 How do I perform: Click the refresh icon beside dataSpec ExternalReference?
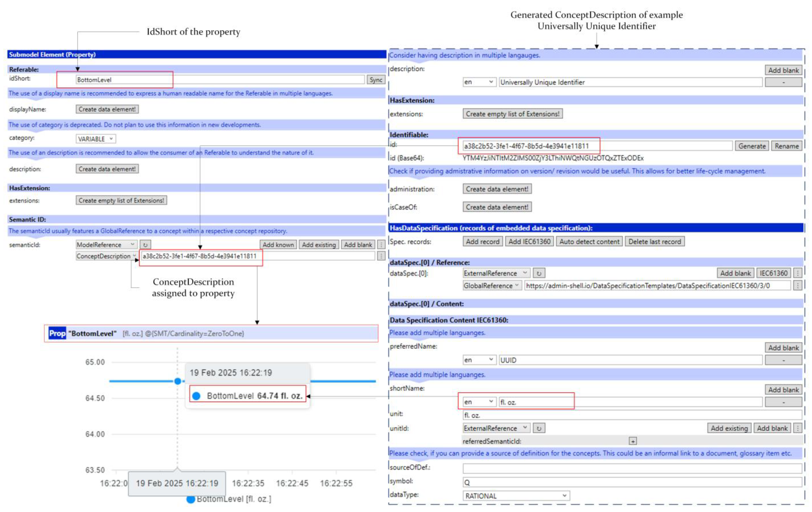pos(539,273)
